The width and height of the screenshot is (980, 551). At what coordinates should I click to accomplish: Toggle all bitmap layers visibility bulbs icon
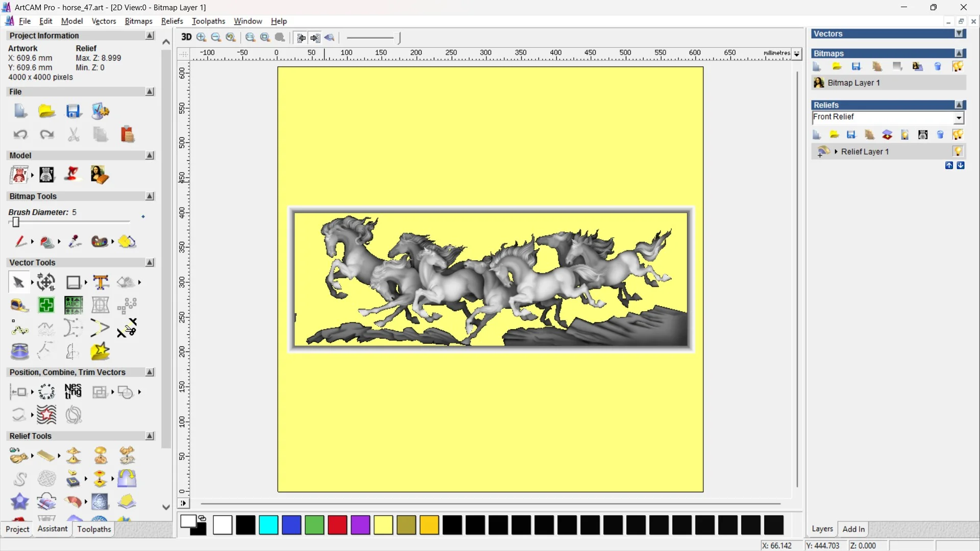(958, 66)
